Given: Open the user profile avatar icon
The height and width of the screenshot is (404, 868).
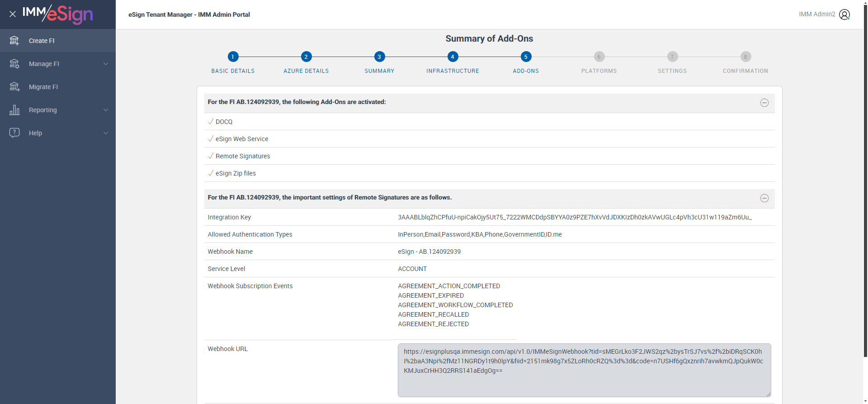Looking at the screenshot, I should pyautogui.click(x=844, y=14).
